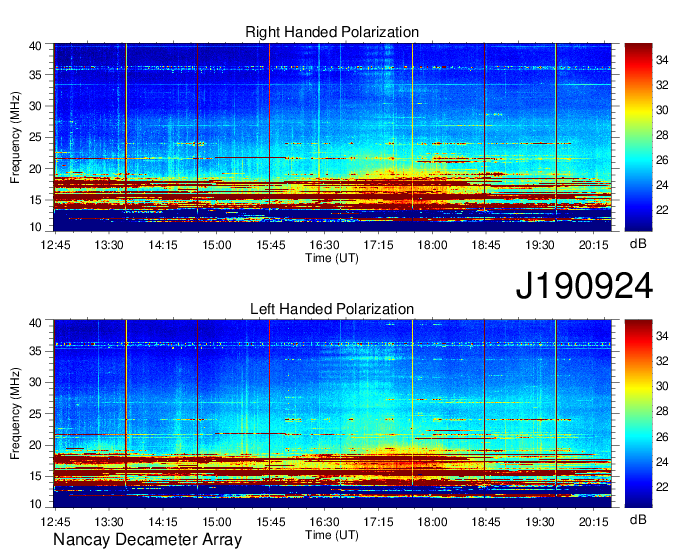The image size is (680, 552).
Task: Select 25 MHz tick on Right Handed frequency axis
Action: 36,137
